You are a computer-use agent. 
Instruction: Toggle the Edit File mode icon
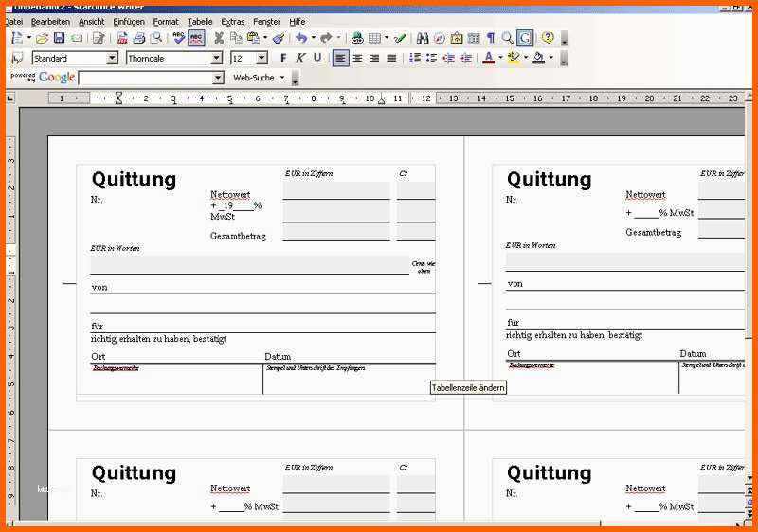click(99, 38)
